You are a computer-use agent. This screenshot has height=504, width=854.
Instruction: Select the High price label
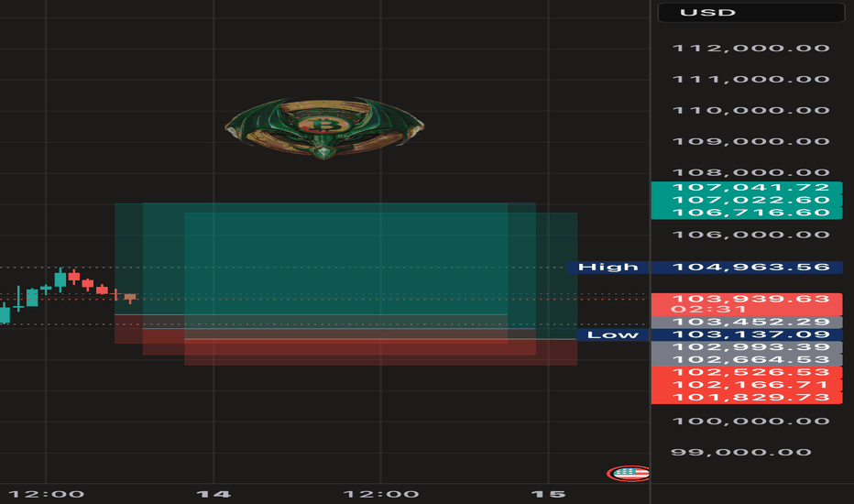(608, 267)
